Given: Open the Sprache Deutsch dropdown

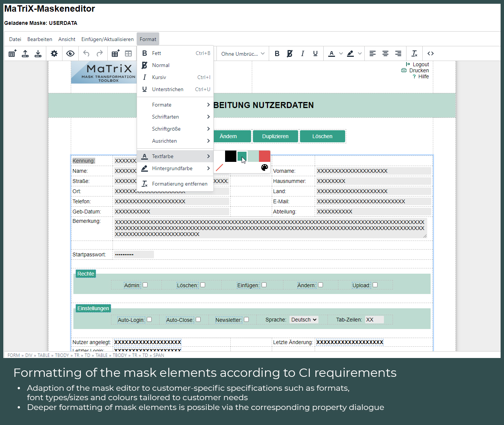Looking at the screenshot, I should pyautogui.click(x=304, y=320).
